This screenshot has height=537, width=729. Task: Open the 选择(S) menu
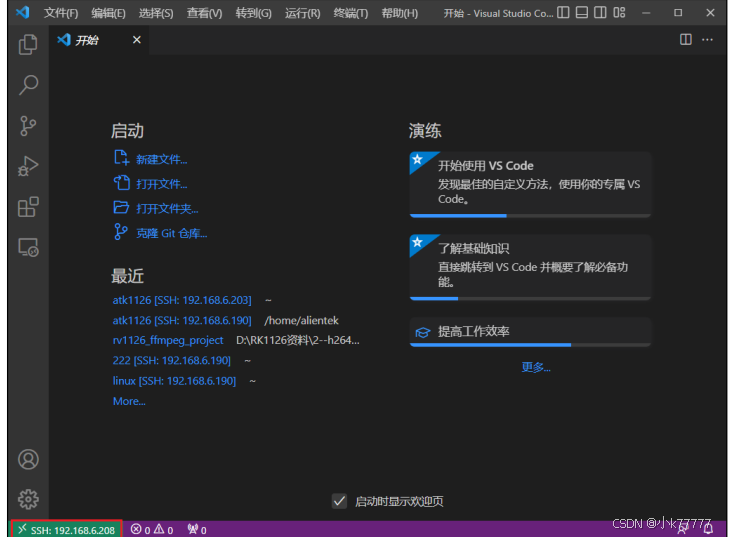(156, 13)
